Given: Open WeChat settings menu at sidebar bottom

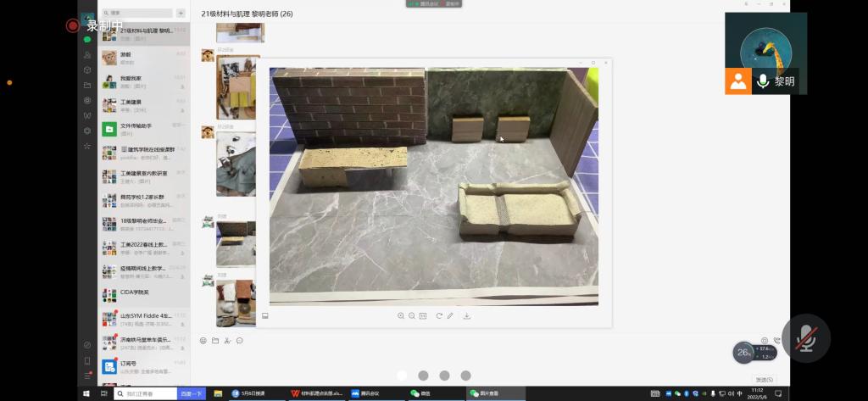Looking at the screenshot, I should click(87, 375).
